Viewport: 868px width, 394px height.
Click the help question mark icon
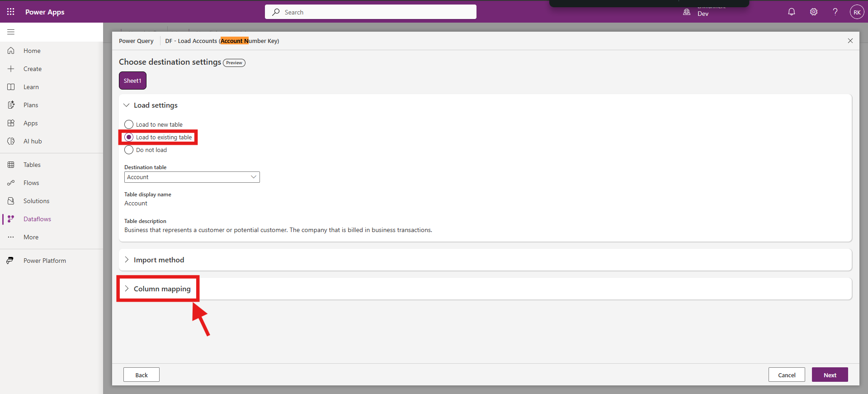[x=835, y=12]
